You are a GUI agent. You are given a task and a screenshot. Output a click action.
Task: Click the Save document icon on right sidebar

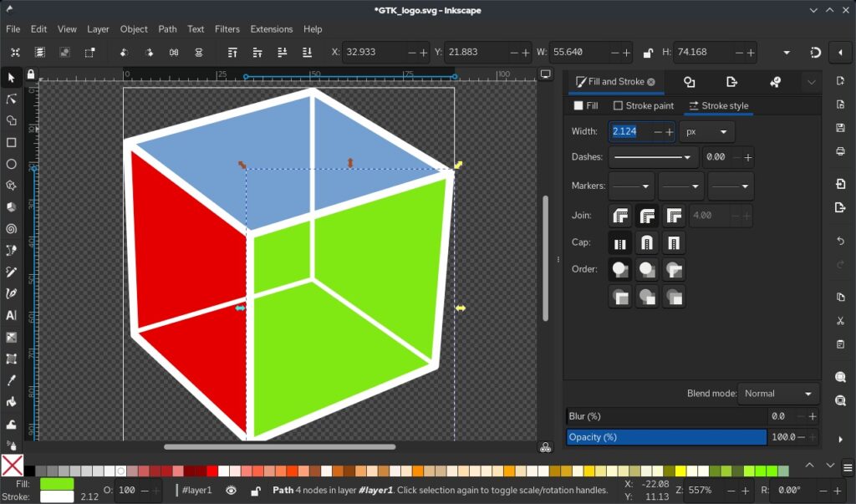tap(841, 128)
